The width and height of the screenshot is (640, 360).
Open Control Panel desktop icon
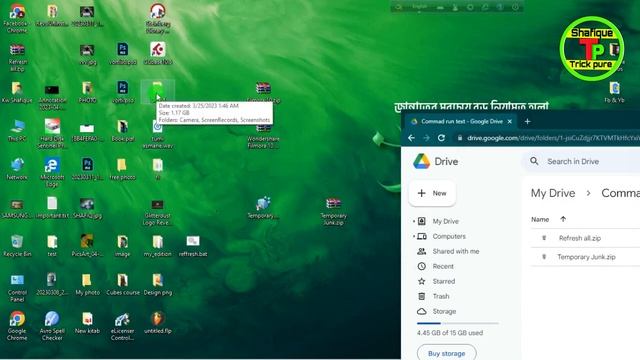pyautogui.click(x=17, y=288)
